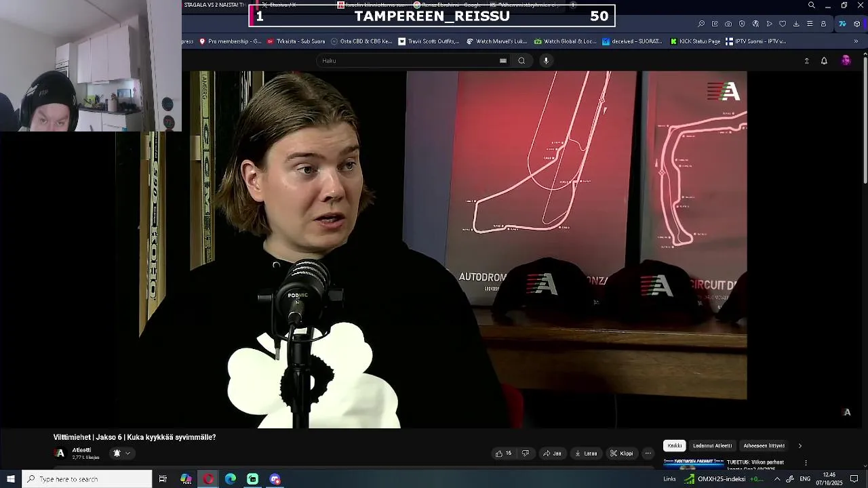Image resolution: width=868 pixels, height=488 pixels.
Task: Open the taskbar clock showing 12.46
Action: pos(829,479)
